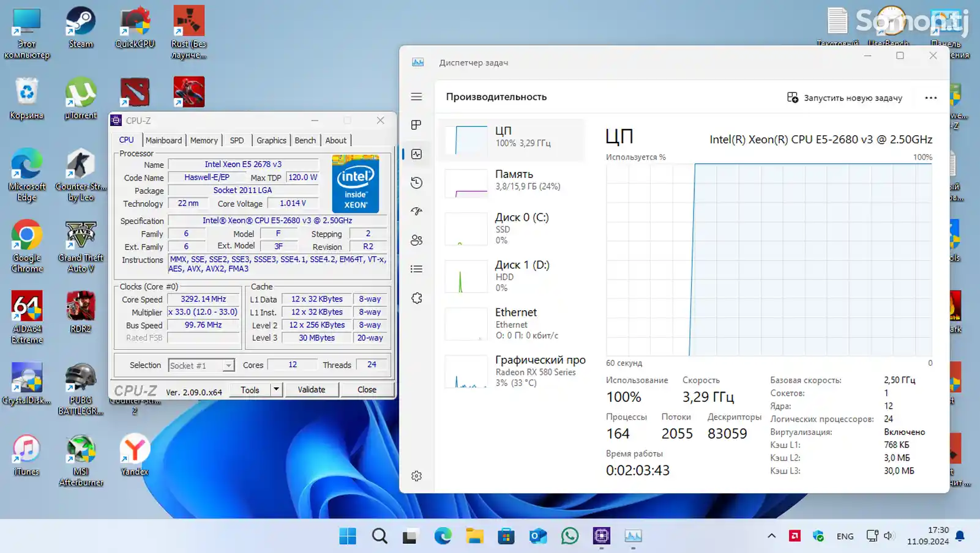Click Tools button in CPU-Z
The image size is (980, 553).
click(x=250, y=390)
